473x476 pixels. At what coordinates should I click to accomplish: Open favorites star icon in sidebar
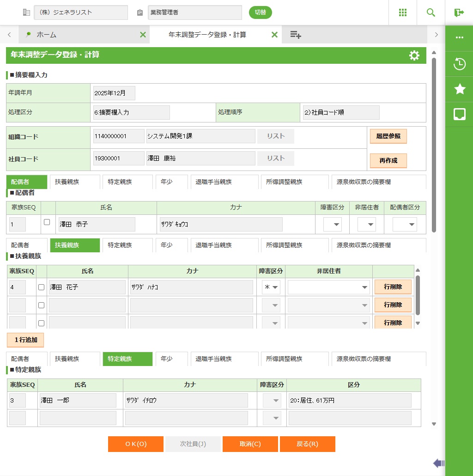pyautogui.click(x=459, y=89)
